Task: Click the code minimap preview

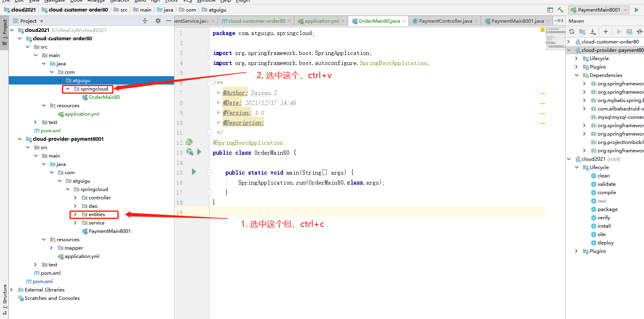Action: point(555,39)
